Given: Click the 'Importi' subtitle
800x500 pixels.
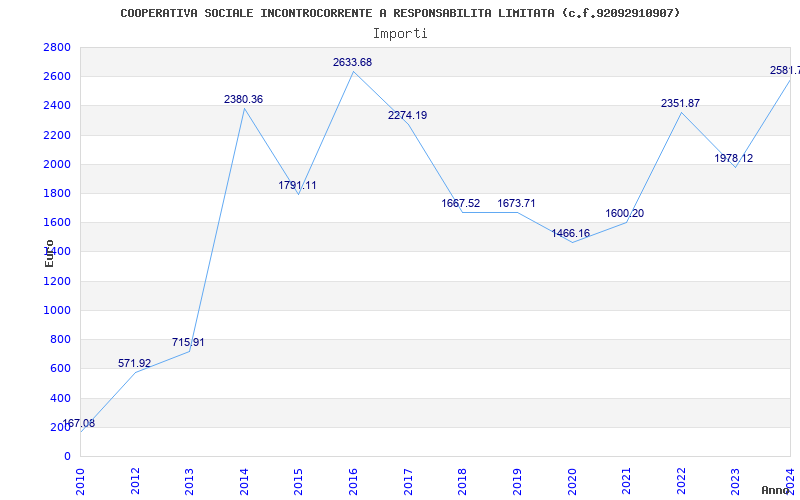Looking at the screenshot, I should [x=400, y=34].
